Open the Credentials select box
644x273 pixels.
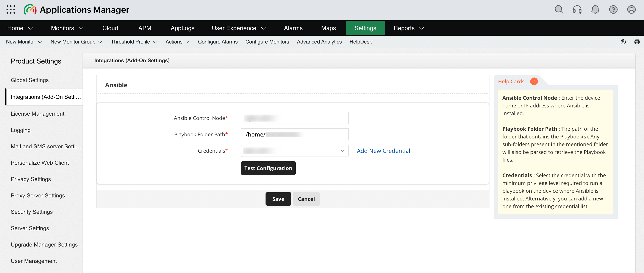pyautogui.click(x=294, y=151)
